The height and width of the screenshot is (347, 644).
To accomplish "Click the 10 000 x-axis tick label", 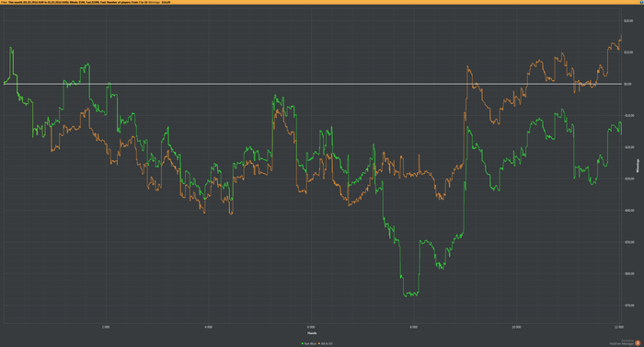I will 516,328.
